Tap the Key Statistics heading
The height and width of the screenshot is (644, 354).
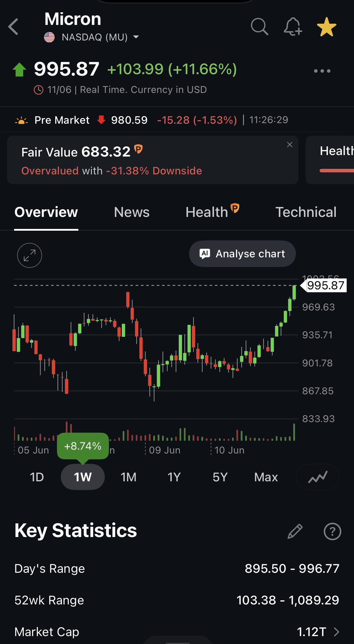[76, 531]
